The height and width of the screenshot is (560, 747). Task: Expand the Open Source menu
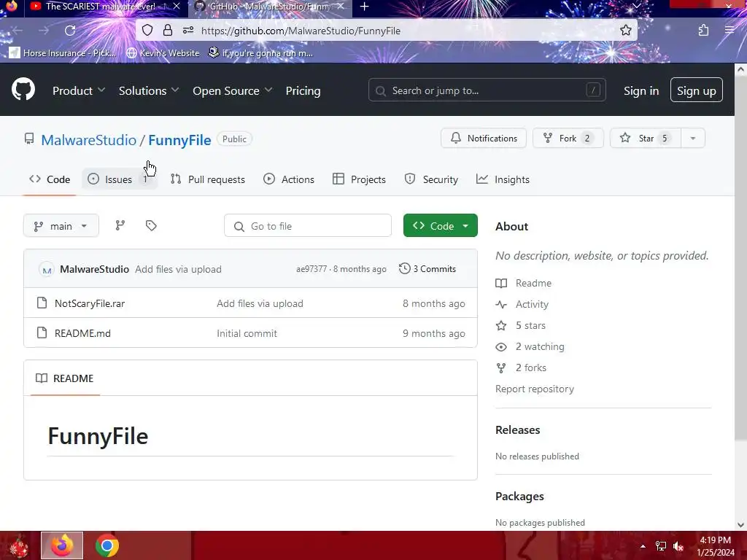coord(232,90)
